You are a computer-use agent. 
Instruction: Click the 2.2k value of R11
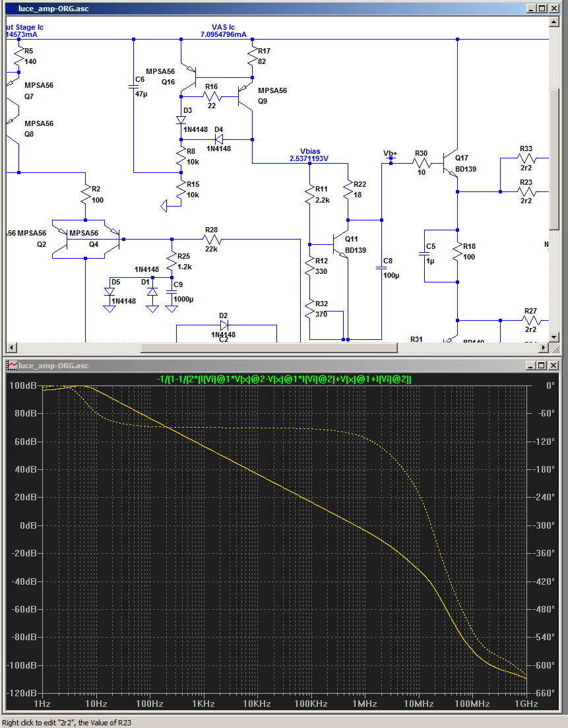[323, 200]
